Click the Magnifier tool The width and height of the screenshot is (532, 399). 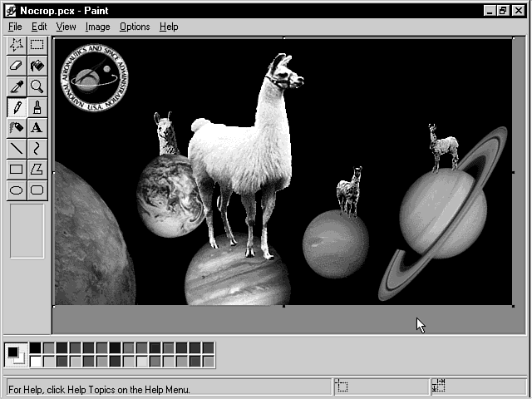[x=37, y=86]
